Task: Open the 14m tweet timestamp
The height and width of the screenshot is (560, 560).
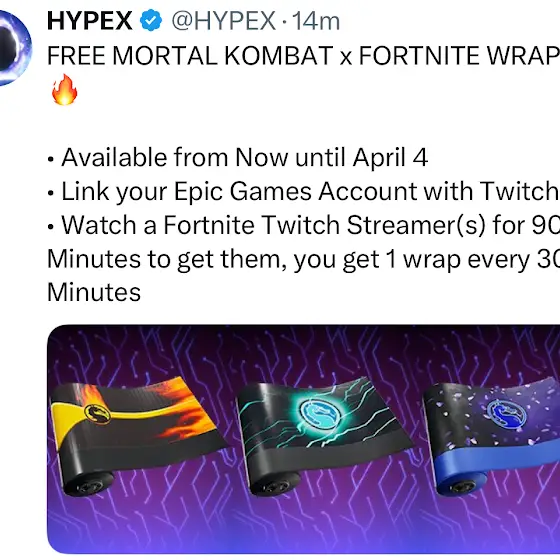Action: (316, 21)
